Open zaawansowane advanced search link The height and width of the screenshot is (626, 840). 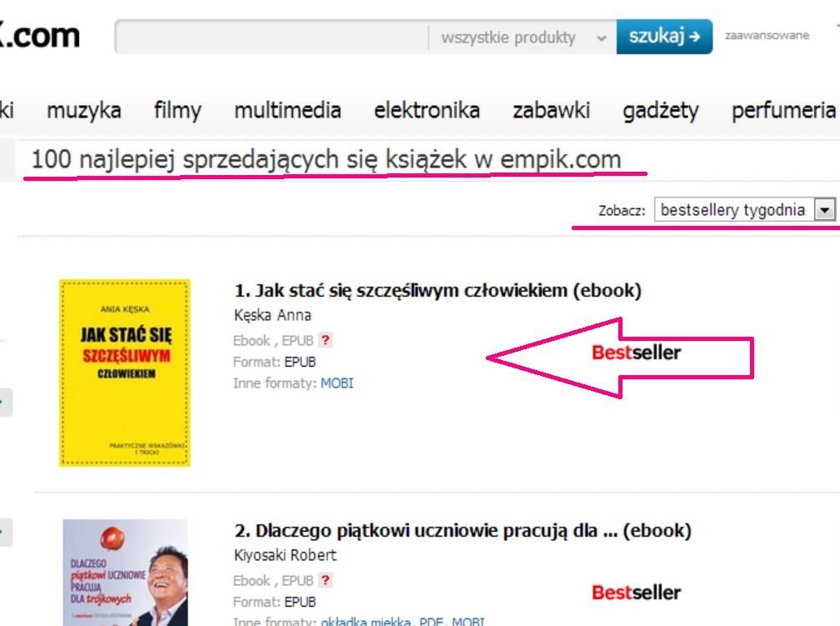pyautogui.click(x=767, y=35)
